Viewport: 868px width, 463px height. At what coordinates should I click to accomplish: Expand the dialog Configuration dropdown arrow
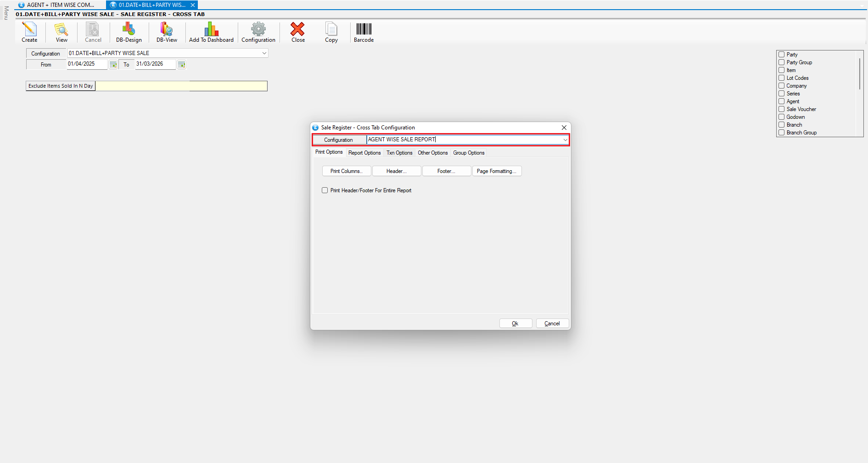[x=565, y=140]
